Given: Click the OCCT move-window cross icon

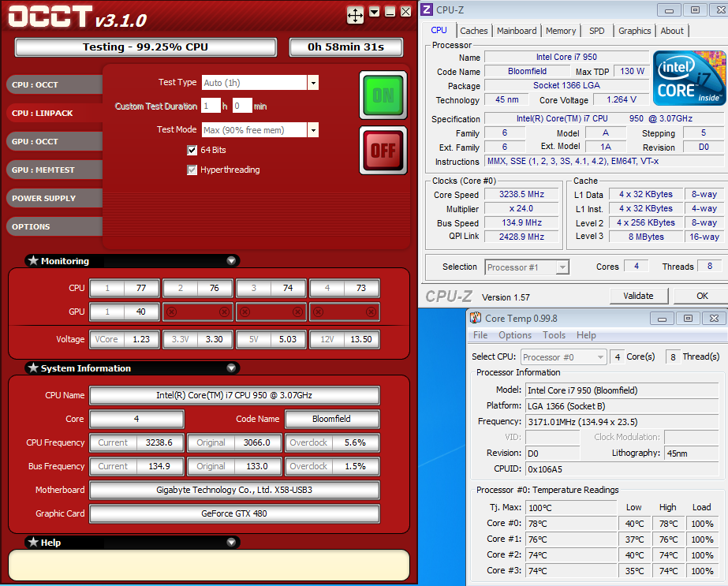Looking at the screenshot, I should (x=355, y=15).
